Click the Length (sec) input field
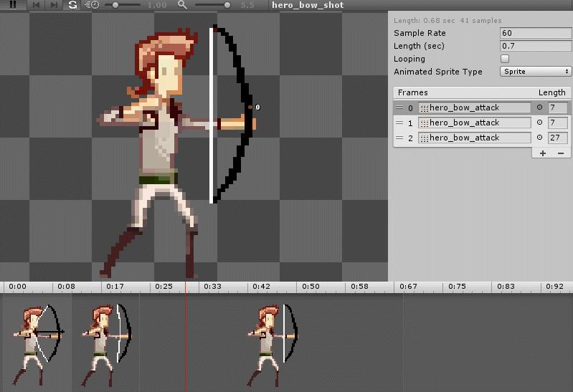The width and height of the screenshot is (573, 392). [535, 46]
